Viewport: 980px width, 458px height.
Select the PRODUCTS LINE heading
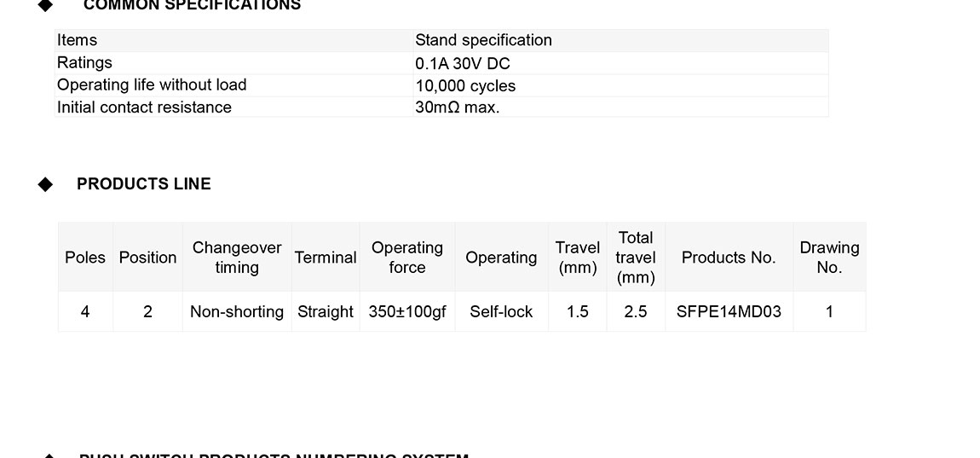(144, 184)
